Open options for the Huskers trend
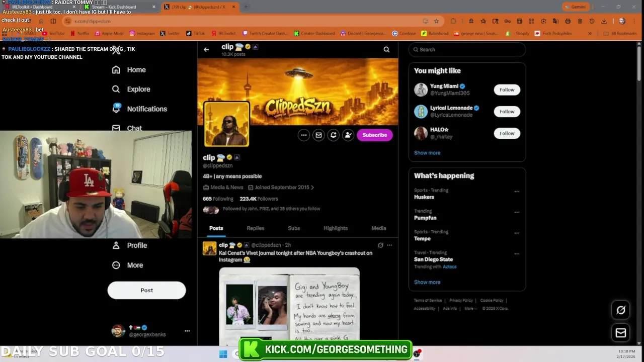The width and height of the screenshot is (644, 362). click(x=517, y=192)
